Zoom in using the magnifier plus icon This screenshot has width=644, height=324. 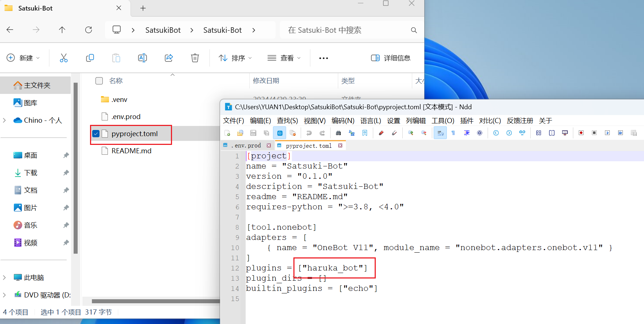411,133
